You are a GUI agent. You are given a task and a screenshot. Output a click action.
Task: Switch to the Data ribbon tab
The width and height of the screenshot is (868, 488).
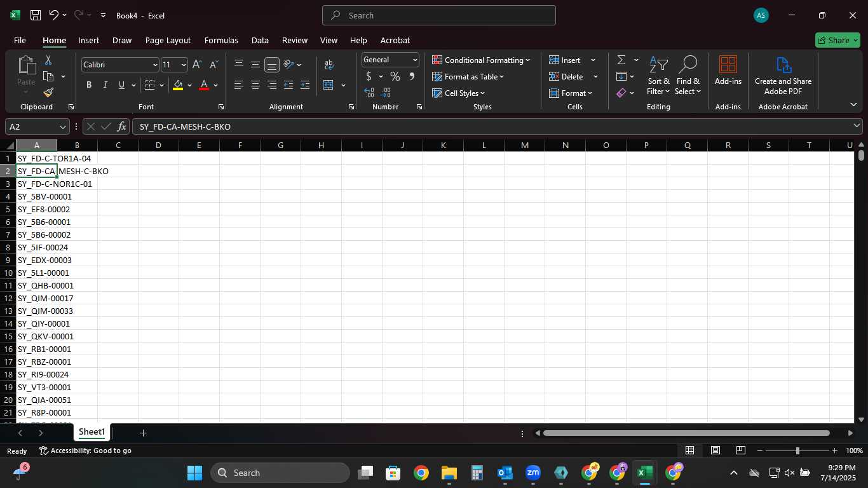tap(260, 40)
